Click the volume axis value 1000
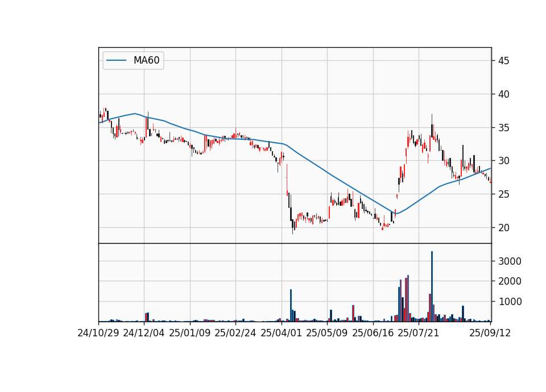Image resolution: width=546 pixels, height=392 pixels. tap(510, 302)
